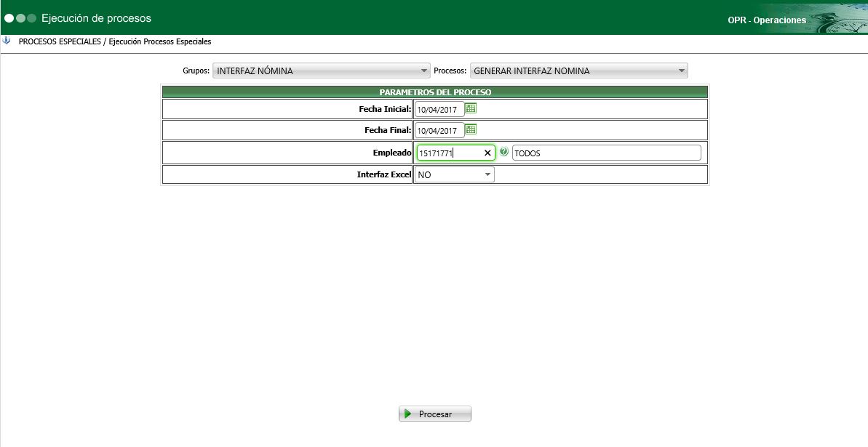Click the Grupos label

tap(196, 71)
